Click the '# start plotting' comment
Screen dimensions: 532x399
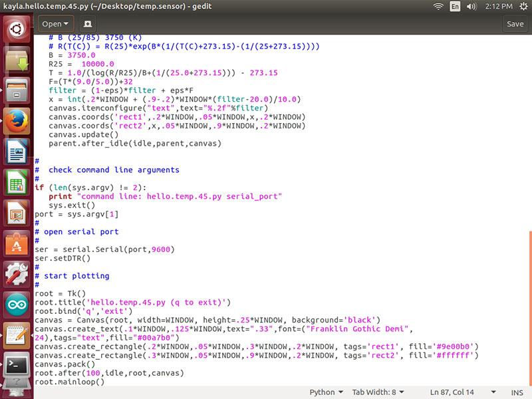click(x=72, y=275)
